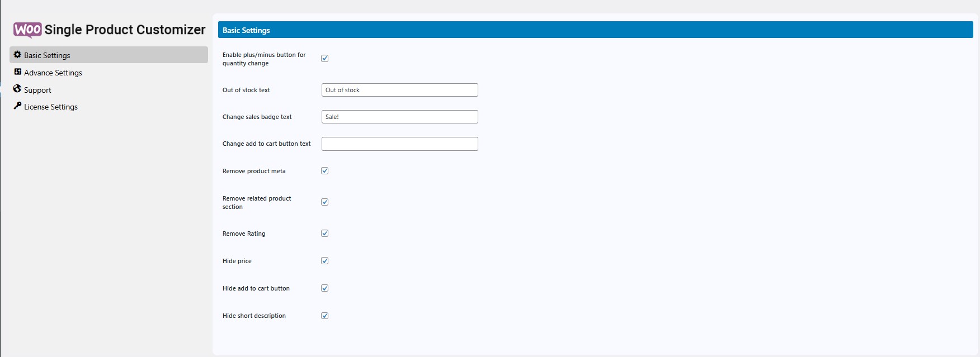Open the Advance Settings menu item
The height and width of the screenshot is (357, 980).
click(53, 73)
